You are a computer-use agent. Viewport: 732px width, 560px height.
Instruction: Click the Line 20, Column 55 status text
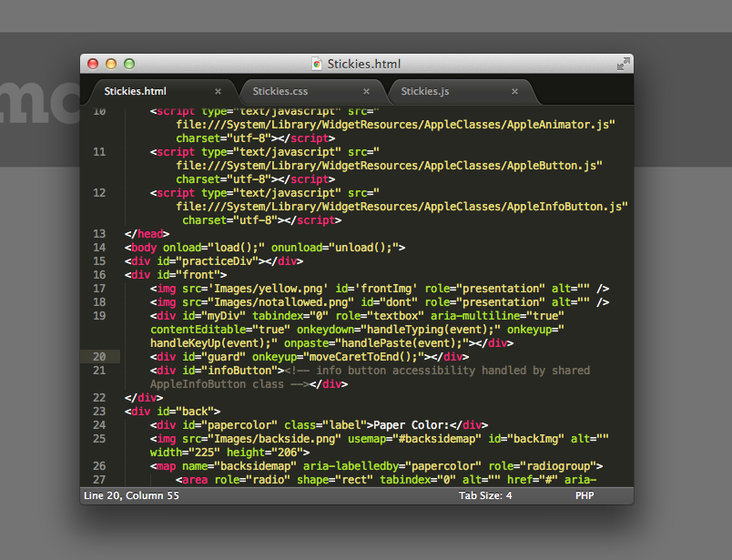(x=131, y=495)
